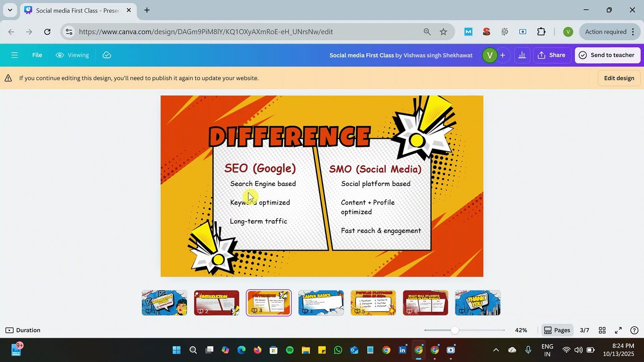Screen dimensions: 644x362
Task: Reload the page in Chrome
Action: click(x=47, y=32)
